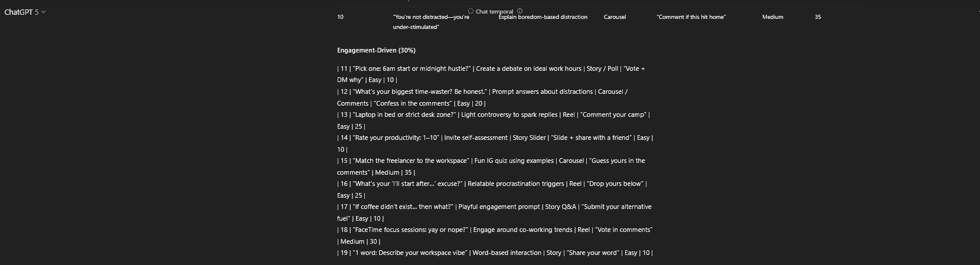This screenshot has width=980, height=265.
Task: Click the row 10 number cell
Action: pos(340,17)
